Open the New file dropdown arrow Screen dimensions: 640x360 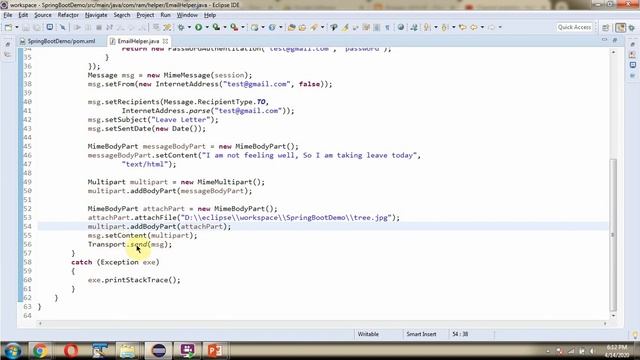point(17,27)
